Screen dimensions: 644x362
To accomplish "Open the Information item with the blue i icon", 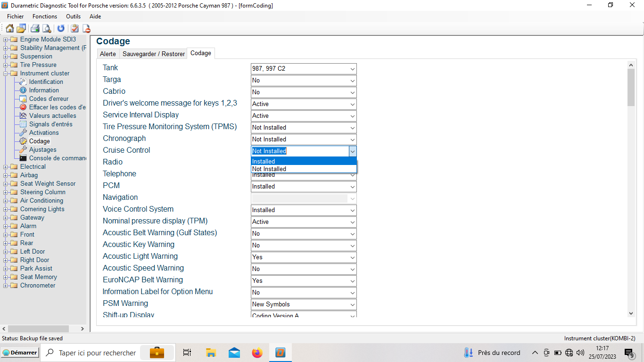I will (x=44, y=90).
